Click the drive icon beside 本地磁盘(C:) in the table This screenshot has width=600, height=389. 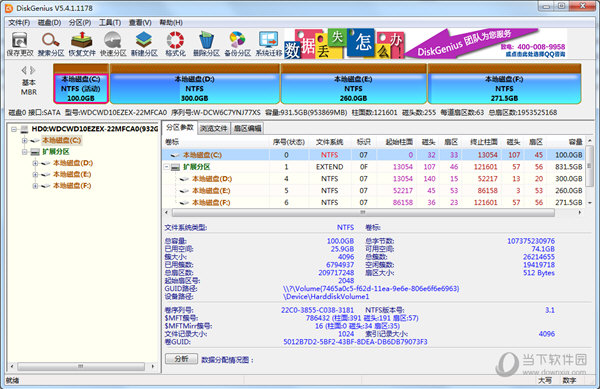point(175,155)
